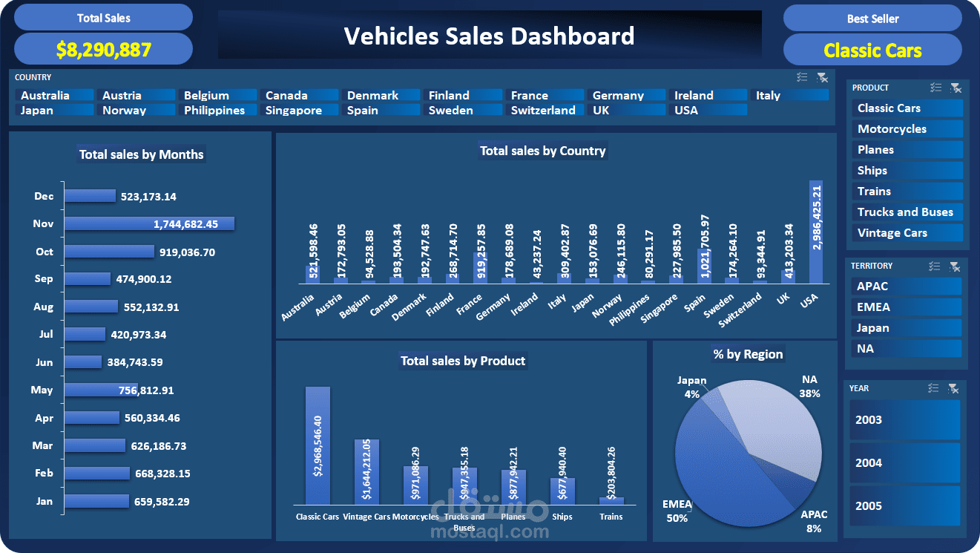Toggle the Classic Cars product filter
The width and height of the screenshot is (980, 553).
pyautogui.click(x=907, y=108)
